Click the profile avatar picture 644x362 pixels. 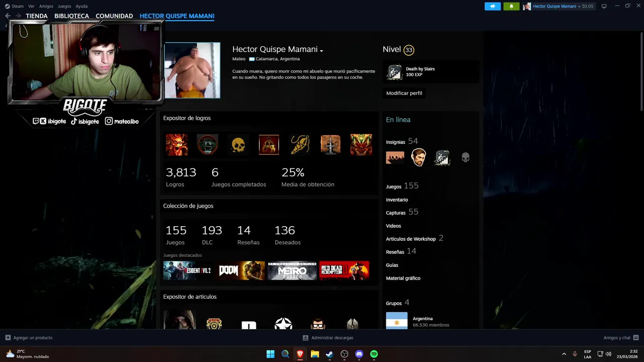pos(192,70)
